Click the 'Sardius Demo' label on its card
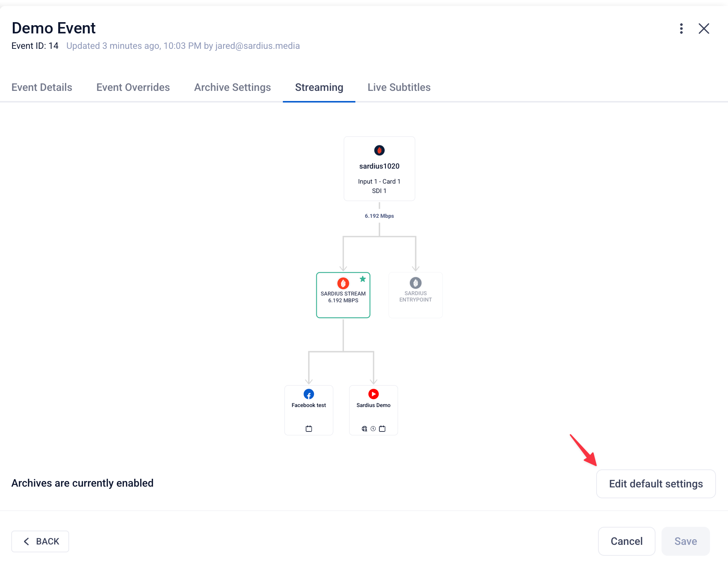 point(373,405)
